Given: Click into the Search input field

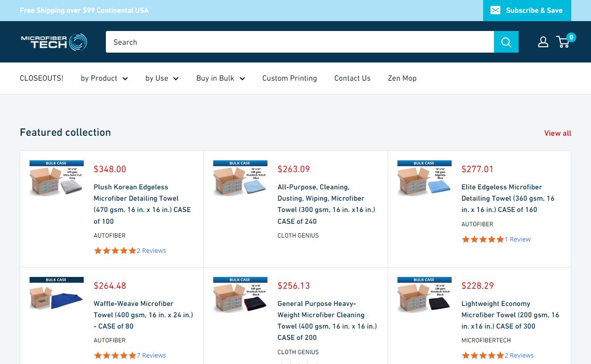Looking at the screenshot, I should click(300, 42).
